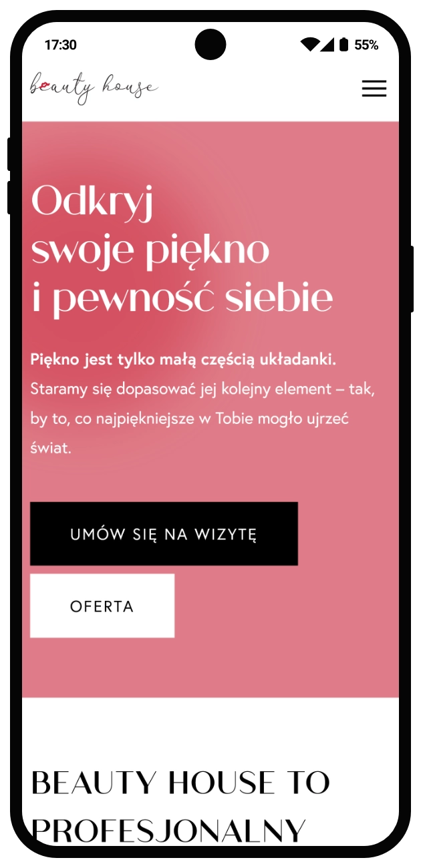
Task: Tap the battery icon in status bar
Action: [343, 45]
